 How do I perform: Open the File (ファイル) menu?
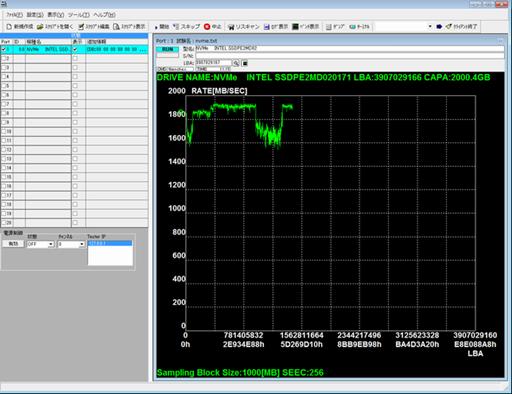pos(14,15)
